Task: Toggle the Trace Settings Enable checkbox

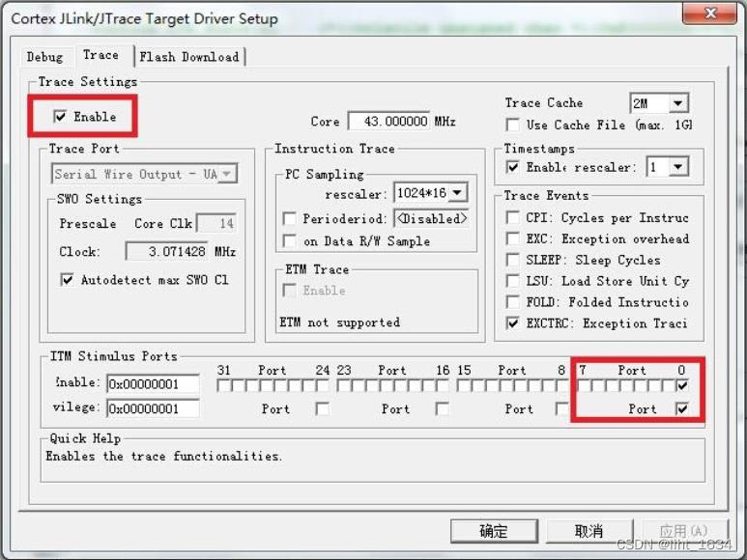Action: coord(60,117)
